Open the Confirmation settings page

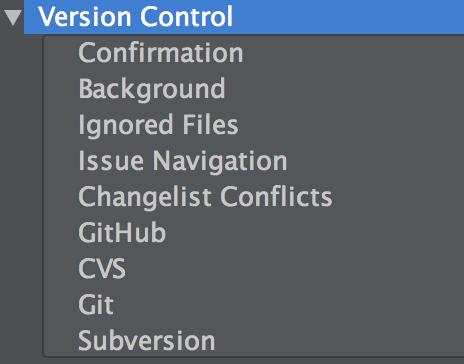161,53
